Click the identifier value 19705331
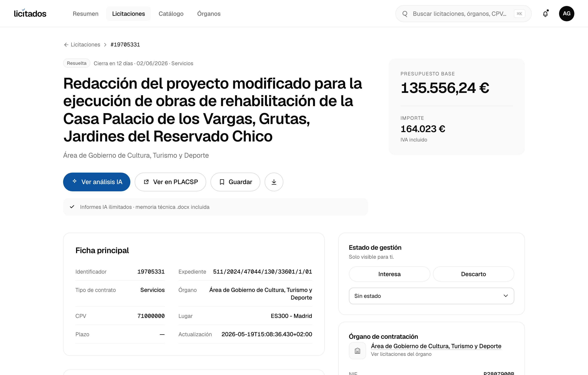This screenshot has width=588, height=375. (151, 272)
